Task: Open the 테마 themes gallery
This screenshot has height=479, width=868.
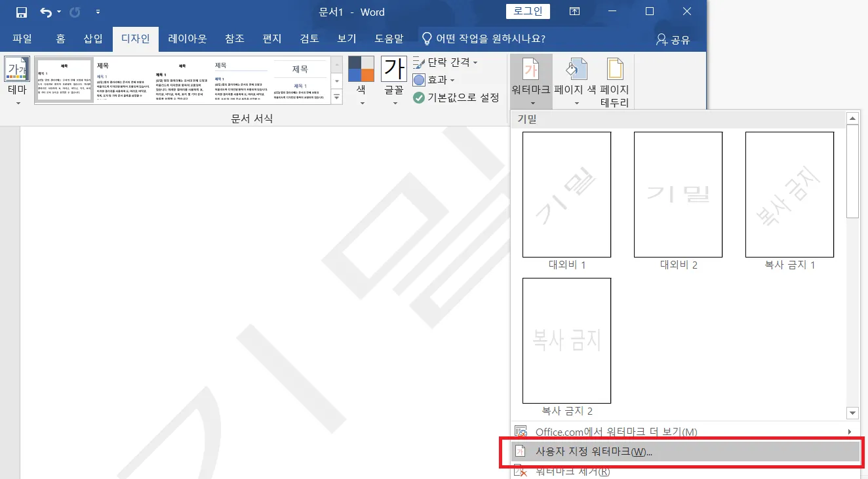Action: pyautogui.click(x=17, y=81)
